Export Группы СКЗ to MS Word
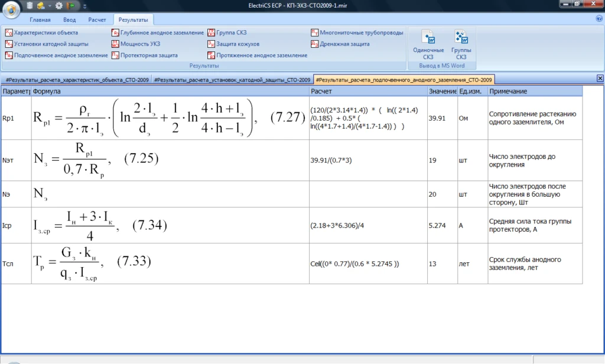This screenshot has height=364, width=605. tap(461, 45)
